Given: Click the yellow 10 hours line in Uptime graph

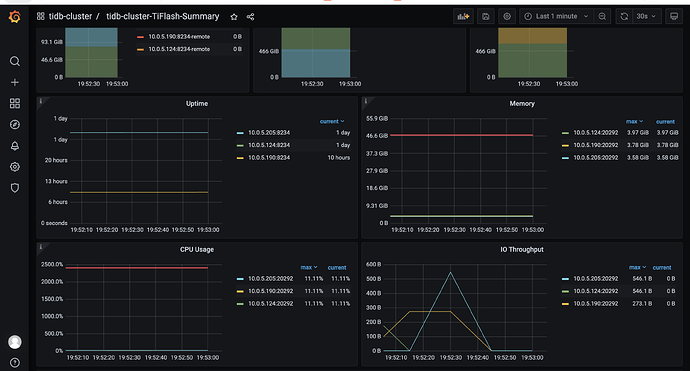Looking at the screenshot, I should pyautogui.click(x=139, y=192).
